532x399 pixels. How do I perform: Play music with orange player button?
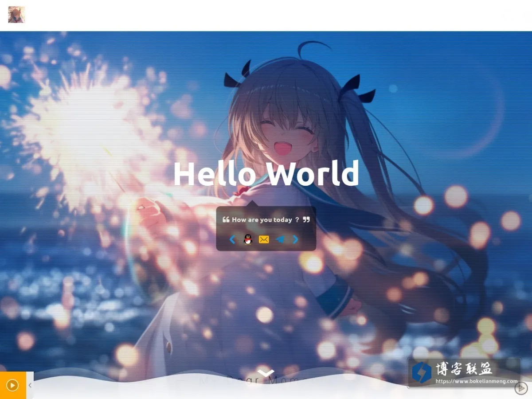pos(12,385)
